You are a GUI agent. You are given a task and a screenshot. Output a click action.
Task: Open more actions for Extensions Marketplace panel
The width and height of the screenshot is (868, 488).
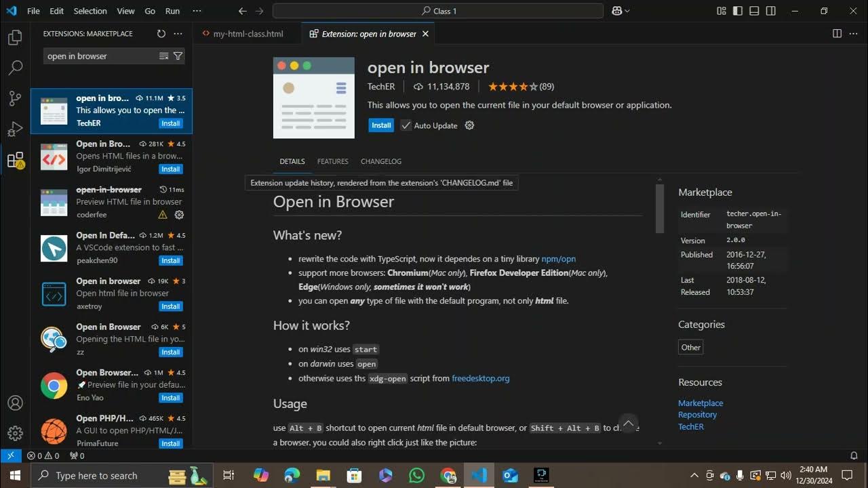(x=178, y=33)
